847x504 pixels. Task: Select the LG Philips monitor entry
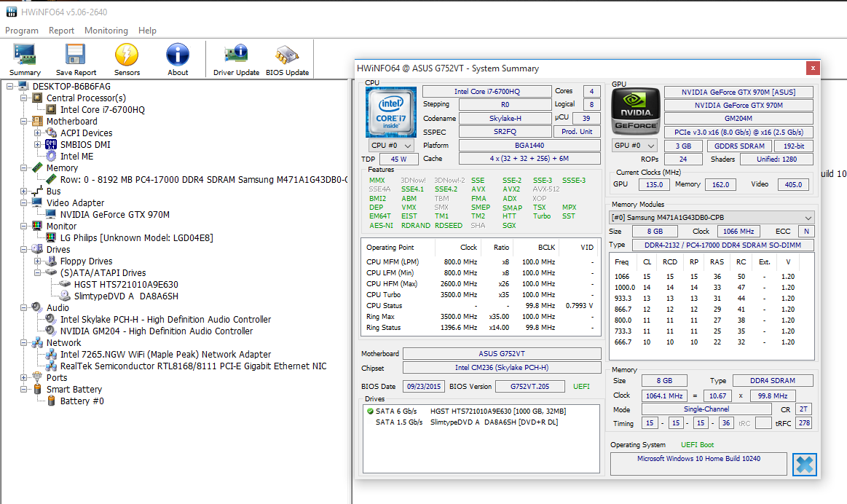137,237
